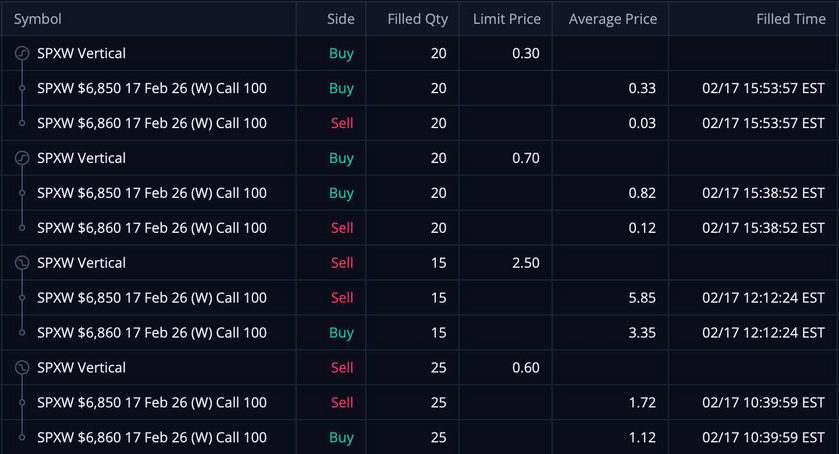
Task: Click the Limit Price column header
Action: [x=507, y=19]
